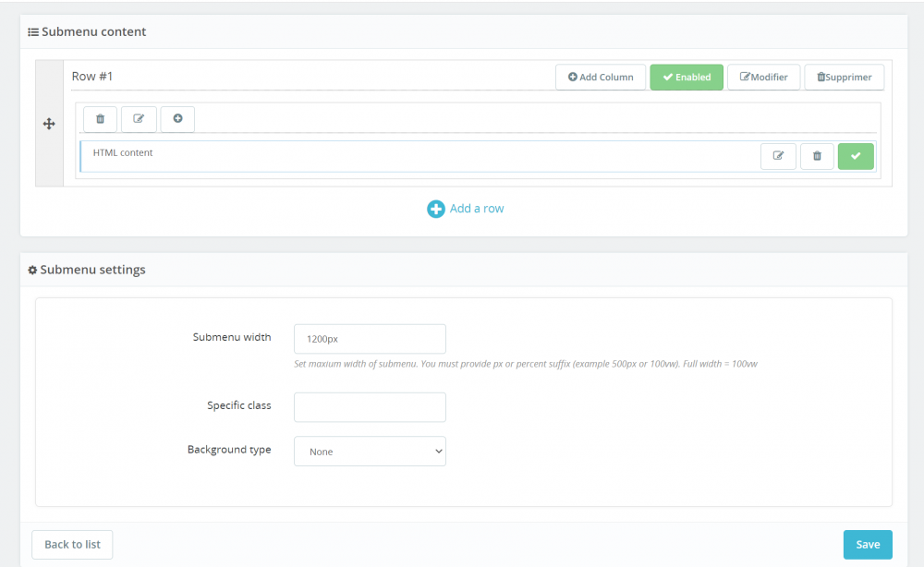924x567 pixels.
Task: Click the column trash icon below the Row #1 title
Action: pyautogui.click(x=100, y=119)
